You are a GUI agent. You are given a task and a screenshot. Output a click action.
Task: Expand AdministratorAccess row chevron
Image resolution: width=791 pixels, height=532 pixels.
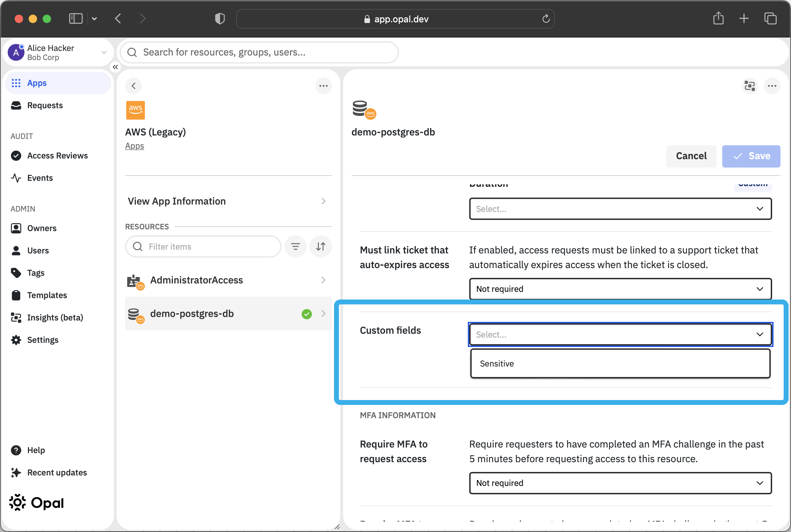pyautogui.click(x=324, y=280)
